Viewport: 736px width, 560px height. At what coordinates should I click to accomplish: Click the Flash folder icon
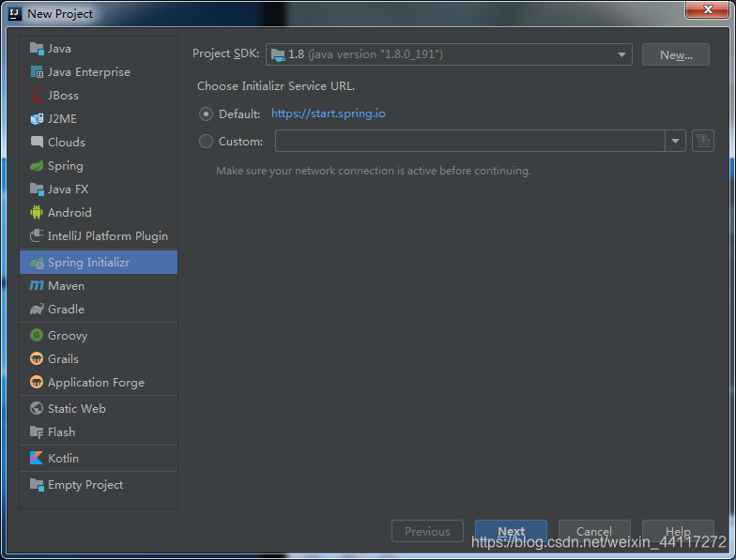coord(37,431)
